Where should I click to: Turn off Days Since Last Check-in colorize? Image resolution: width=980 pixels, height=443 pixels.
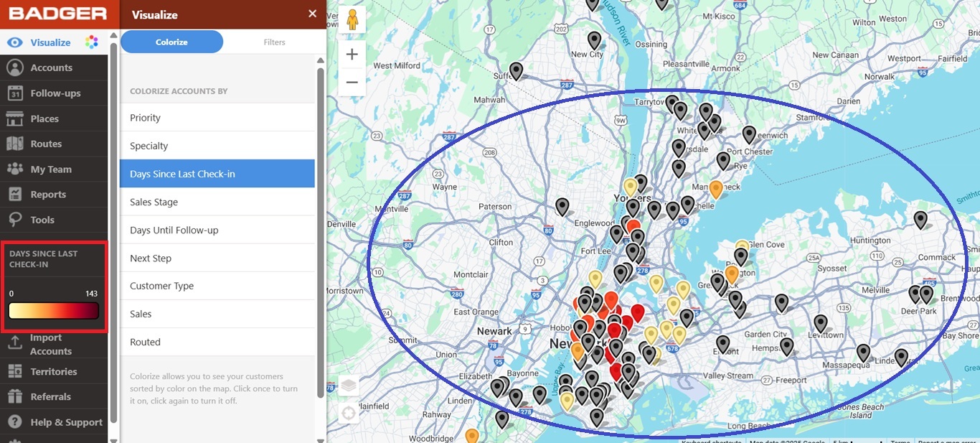(217, 174)
